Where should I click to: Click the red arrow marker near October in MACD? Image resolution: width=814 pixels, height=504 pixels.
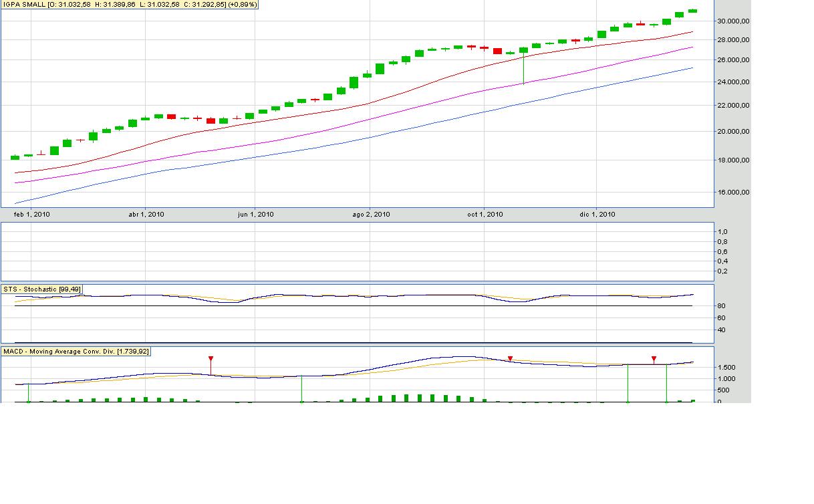coord(510,359)
